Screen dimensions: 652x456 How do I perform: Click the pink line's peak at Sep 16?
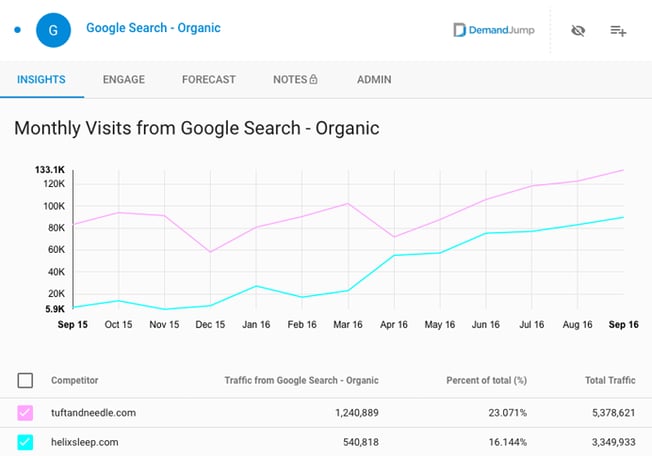pos(623,170)
